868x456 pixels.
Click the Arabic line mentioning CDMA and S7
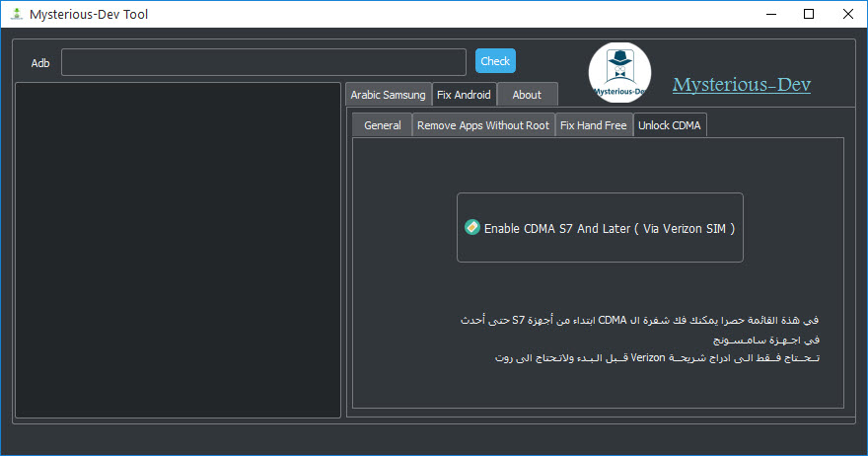(x=639, y=320)
